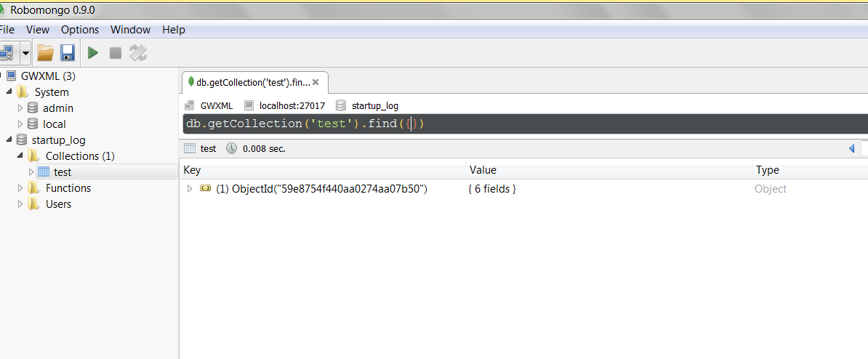Click the Type column header

(x=809, y=170)
